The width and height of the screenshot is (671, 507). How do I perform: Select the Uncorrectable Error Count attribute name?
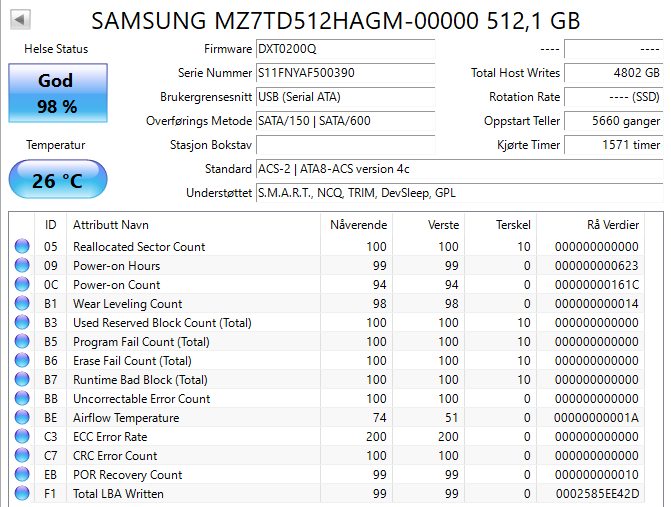[142, 399]
